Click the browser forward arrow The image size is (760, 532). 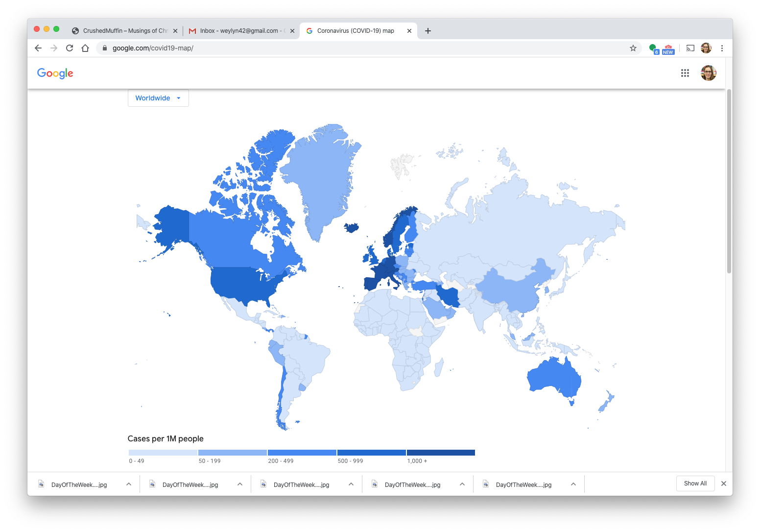[x=54, y=48]
